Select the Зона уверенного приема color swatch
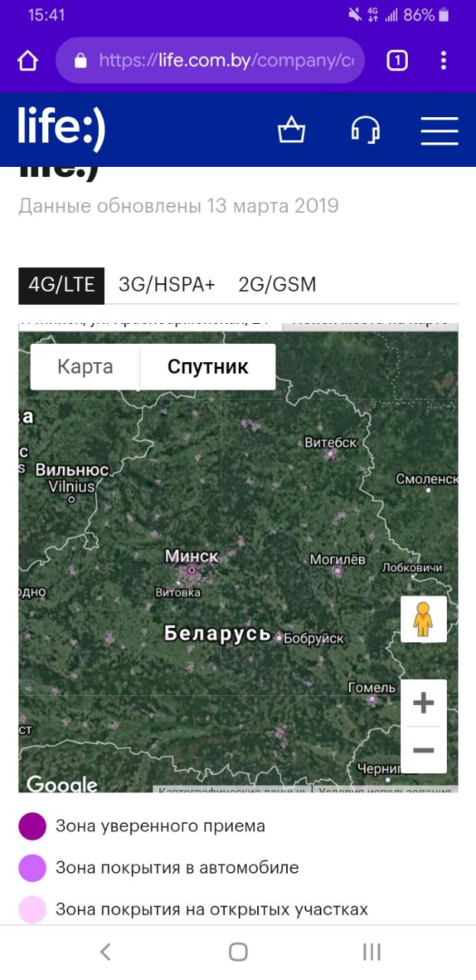Viewport: 476px width, 980px height. (33, 827)
